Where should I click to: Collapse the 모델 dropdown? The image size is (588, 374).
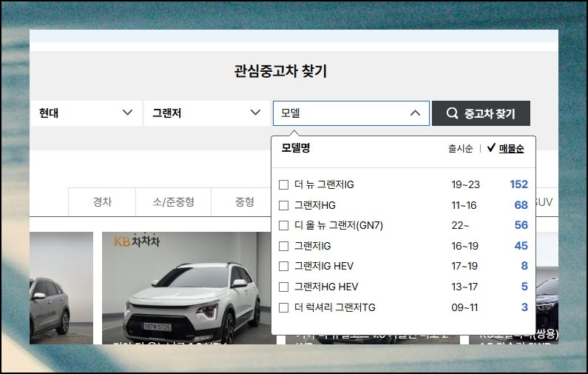click(351, 113)
